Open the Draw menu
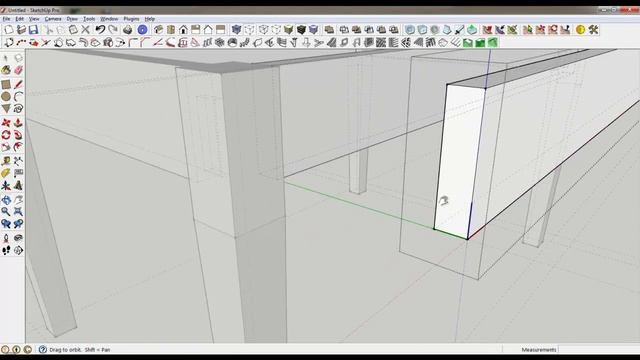 [x=72, y=19]
